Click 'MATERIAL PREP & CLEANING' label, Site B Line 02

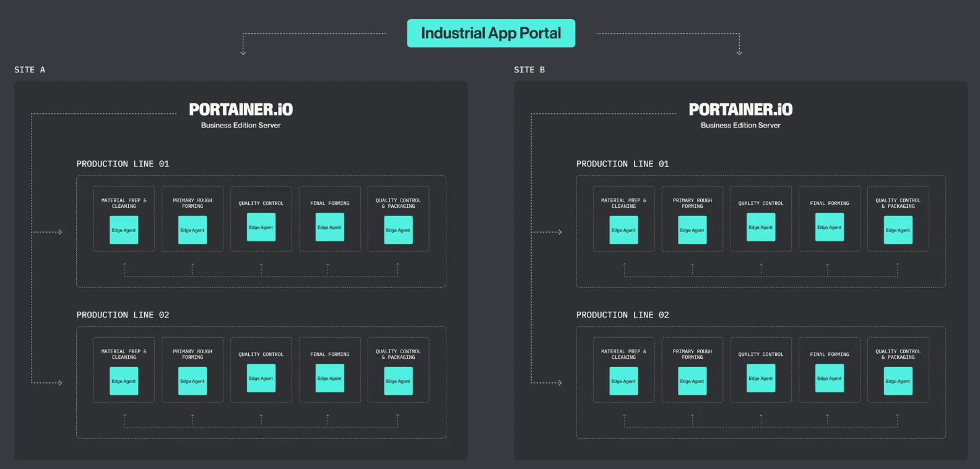(x=623, y=355)
